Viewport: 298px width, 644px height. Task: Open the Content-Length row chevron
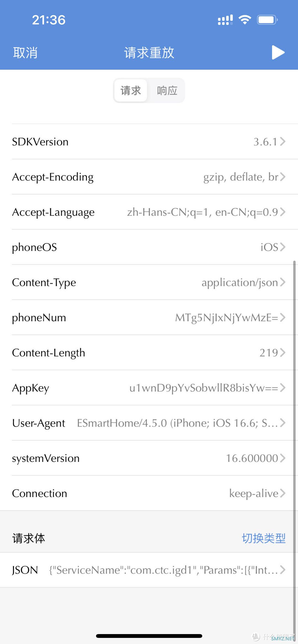(x=283, y=352)
